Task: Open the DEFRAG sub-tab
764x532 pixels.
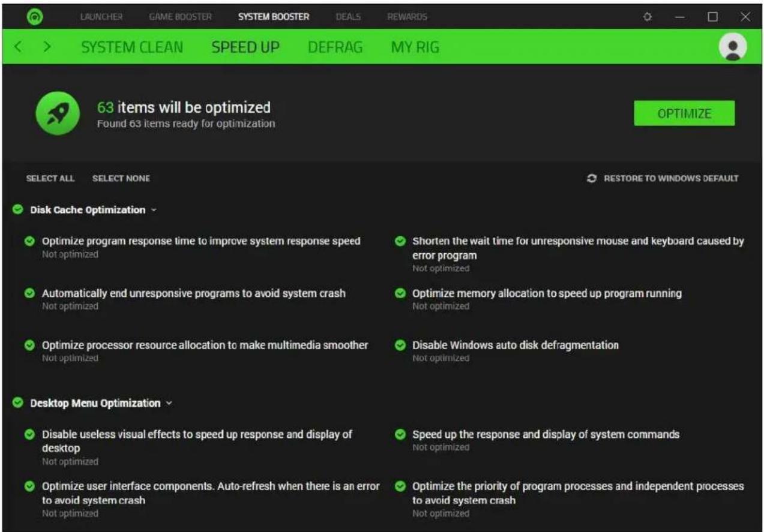Action: coord(335,47)
